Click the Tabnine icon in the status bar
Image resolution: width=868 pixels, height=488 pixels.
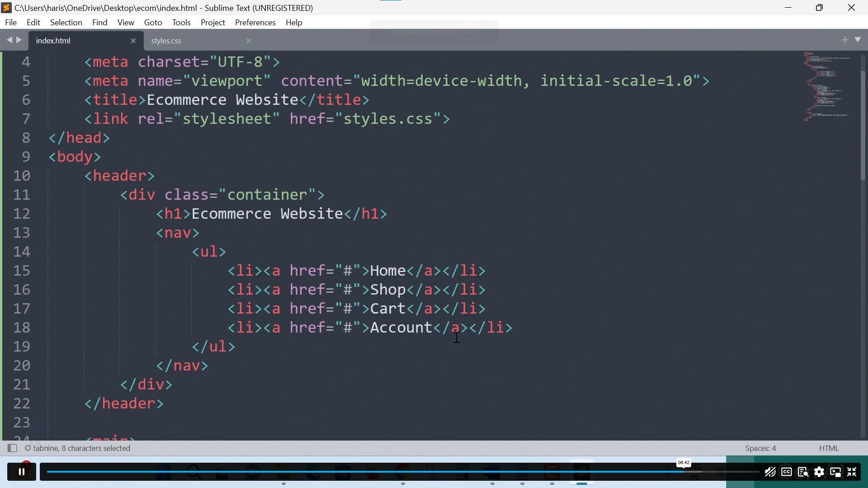28,448
